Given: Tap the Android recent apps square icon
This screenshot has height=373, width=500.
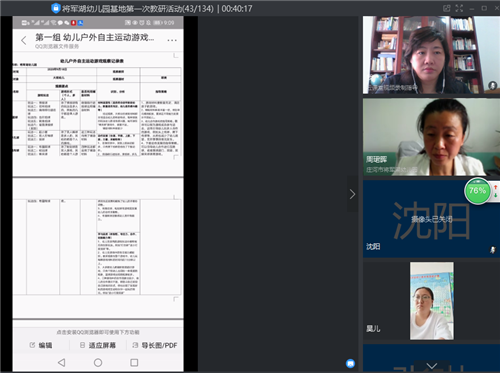Looking at the screenshot, I should click(x=134, y=362).
